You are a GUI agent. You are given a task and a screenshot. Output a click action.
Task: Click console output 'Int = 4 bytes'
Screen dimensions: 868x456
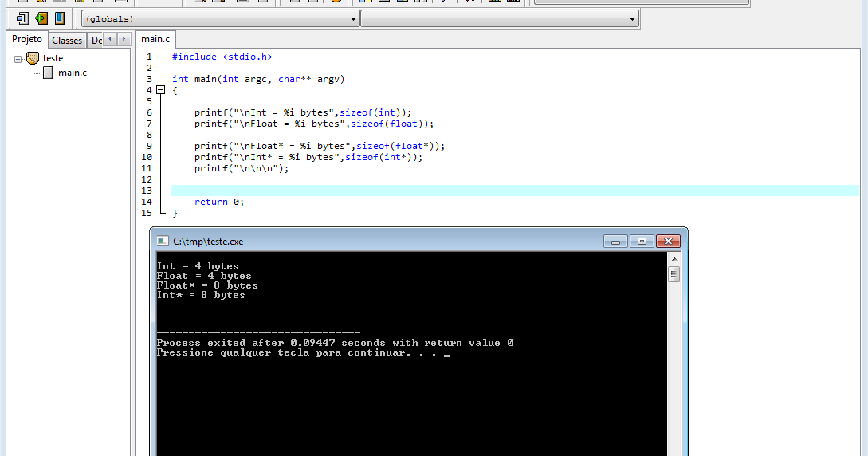click(x=198, y=266)
